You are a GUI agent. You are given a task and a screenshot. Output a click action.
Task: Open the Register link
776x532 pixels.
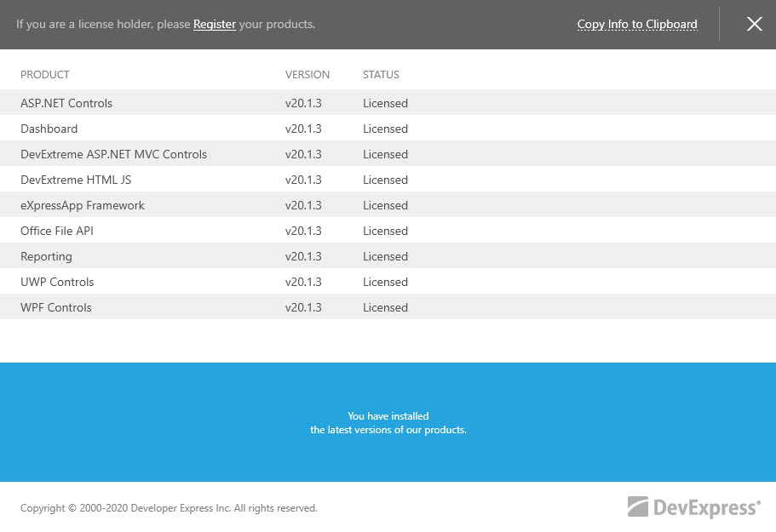(215, 24)
